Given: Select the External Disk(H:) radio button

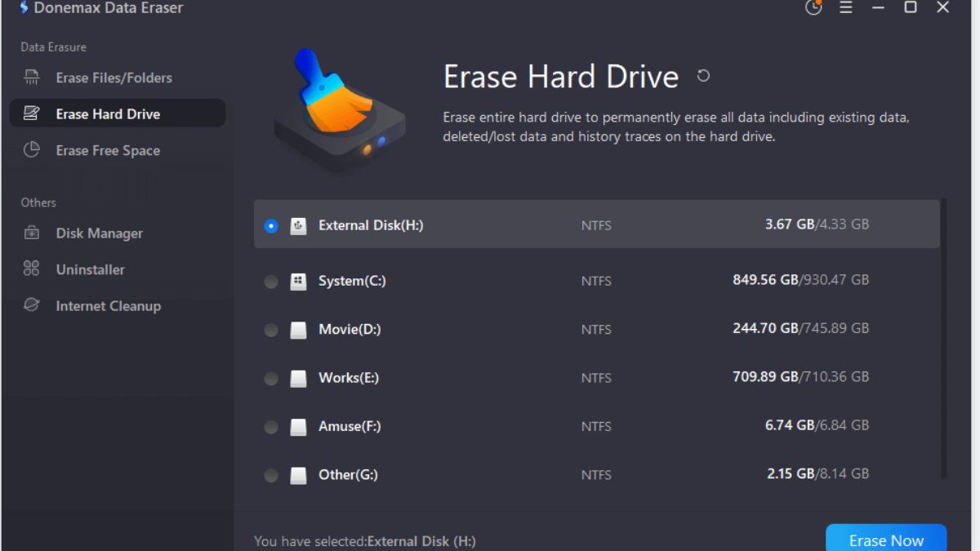Looking at the screenshot, I should [x=271, y=225].
